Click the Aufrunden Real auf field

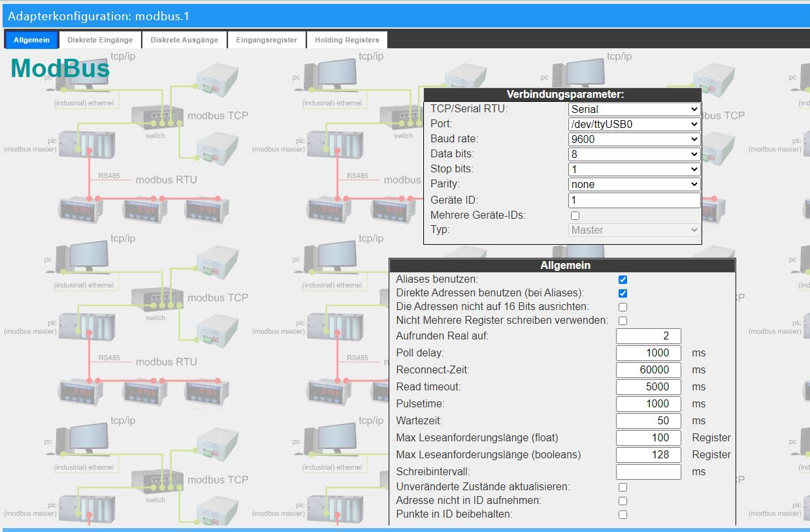click(649, 336)
